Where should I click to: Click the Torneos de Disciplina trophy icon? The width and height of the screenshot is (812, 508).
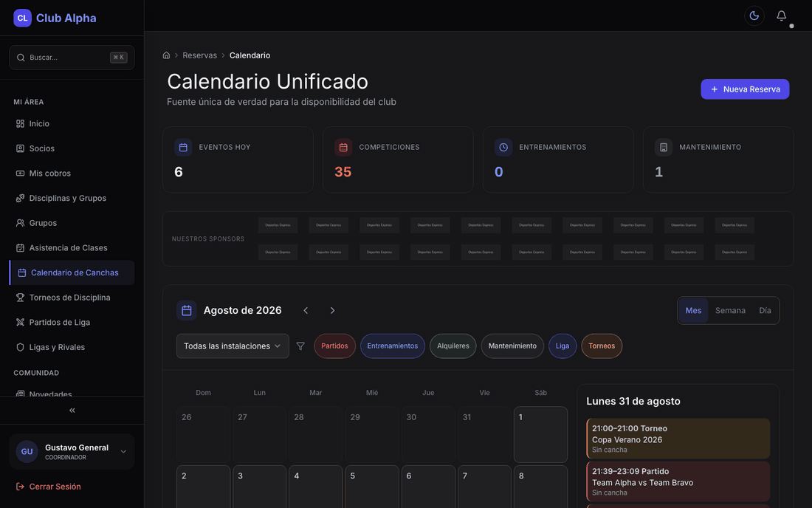click(x=20, y=298)
